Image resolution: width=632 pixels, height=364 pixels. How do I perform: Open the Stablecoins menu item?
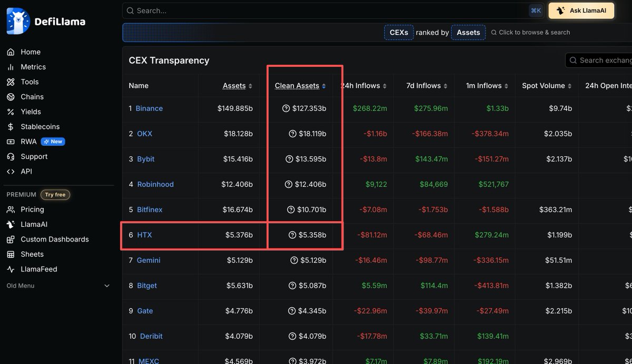pos(40,127)
